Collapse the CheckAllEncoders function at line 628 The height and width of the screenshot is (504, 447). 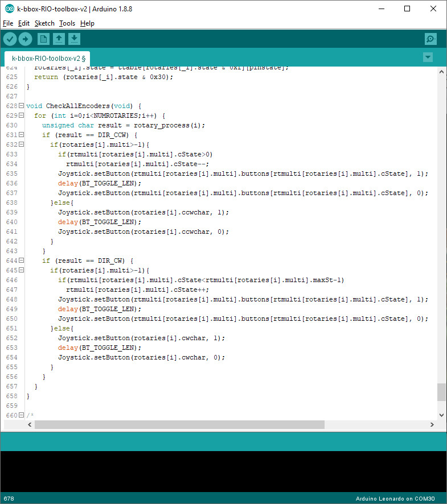point(21,106)
